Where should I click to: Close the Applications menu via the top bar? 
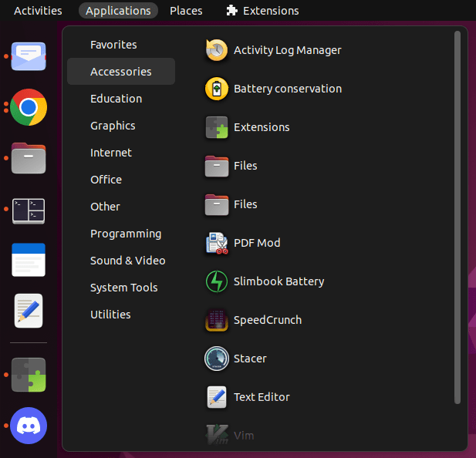point(118,11)
